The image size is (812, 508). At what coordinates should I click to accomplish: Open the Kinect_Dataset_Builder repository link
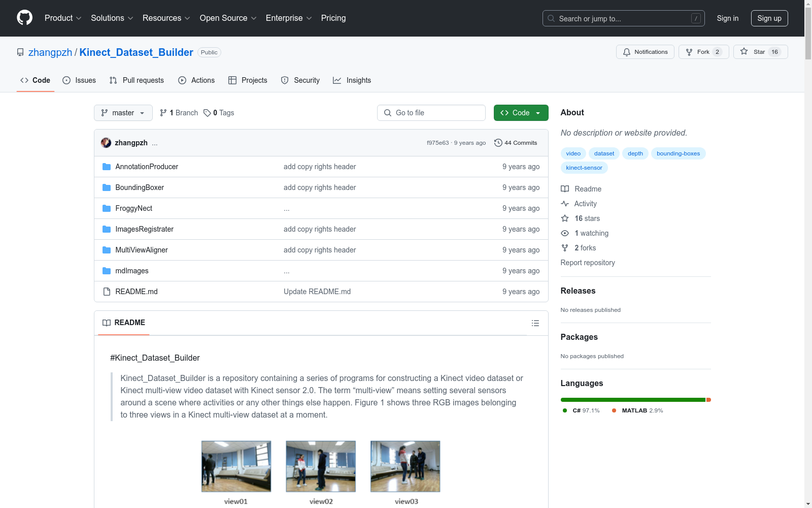136,52
